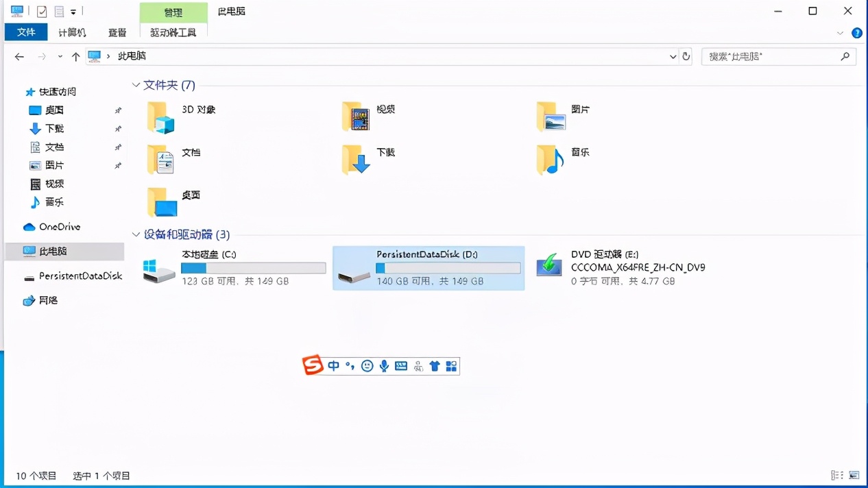868x488 pixels.
Task: Refresh the view with the address bar refresh icon
Action: pos(686,56)
